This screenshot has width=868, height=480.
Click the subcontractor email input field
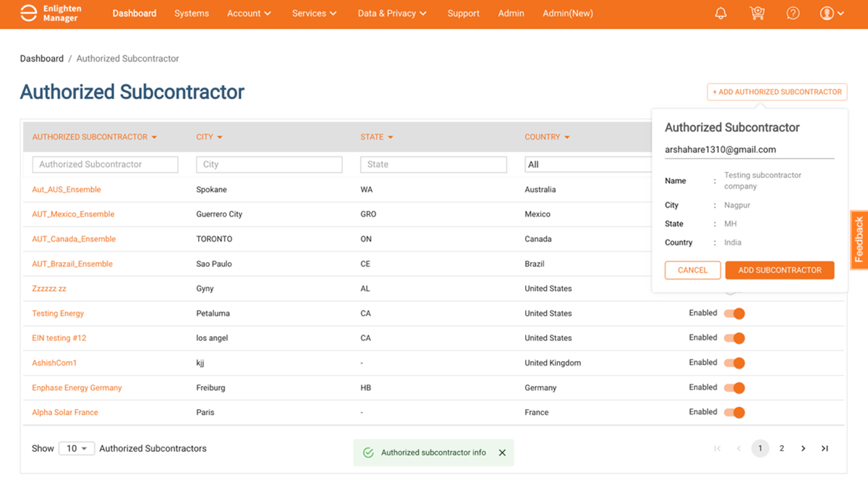(x=749, y=150)
